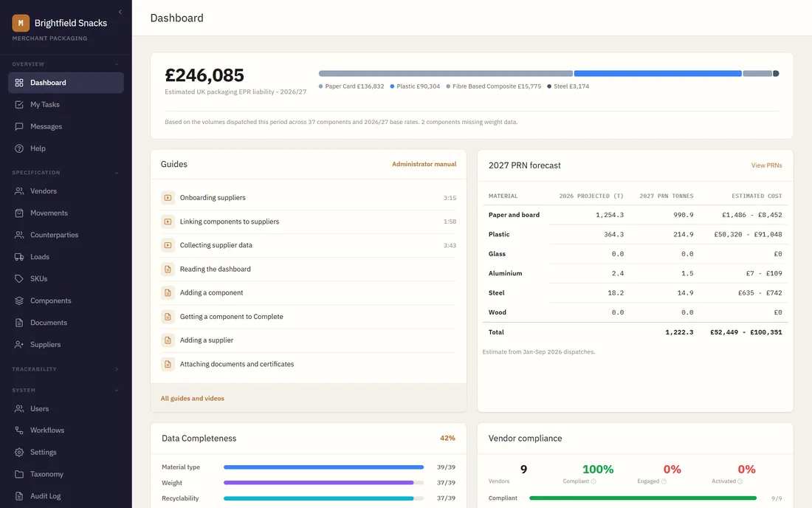Click the Movements icon in sidebar
This screenshot has width=812, height=508.
[19, 213]
